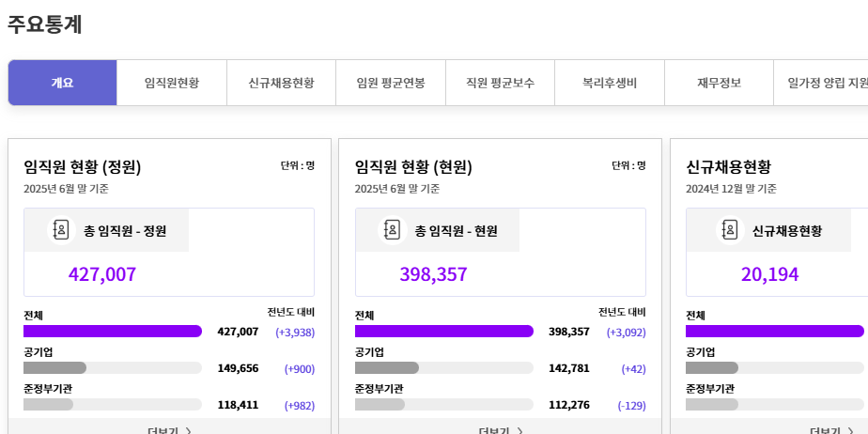Click the 임직원 현황 (현원) card title
This screenshot has width=868, height=434.
coord(413,166)
